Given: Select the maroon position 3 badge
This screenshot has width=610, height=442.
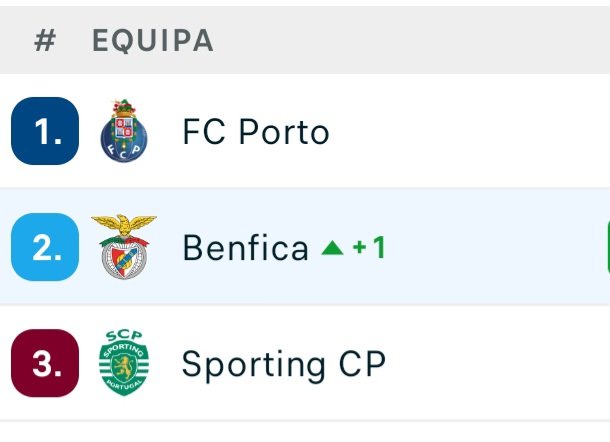Looking at the screenshot, I should pos(45,362).
